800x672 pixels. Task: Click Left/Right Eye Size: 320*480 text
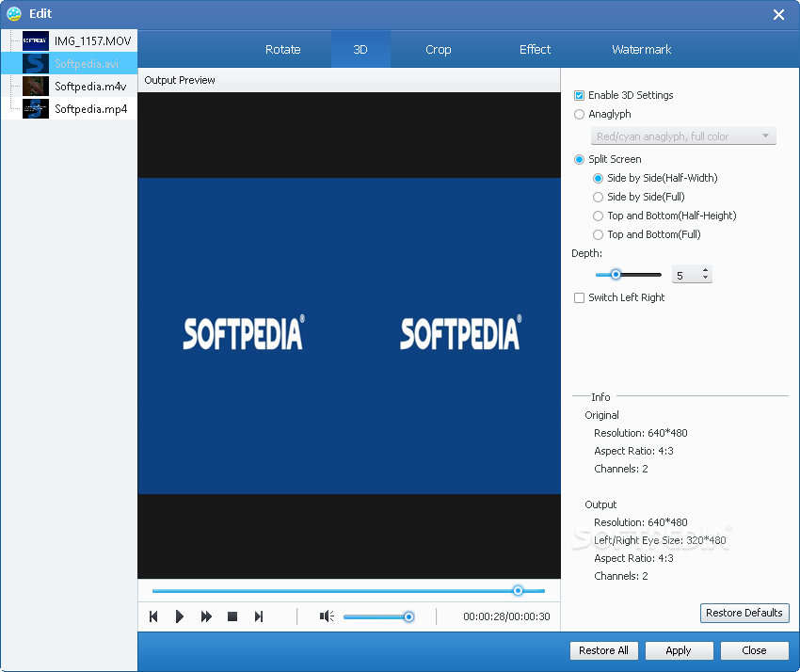[x=660, y=540]
